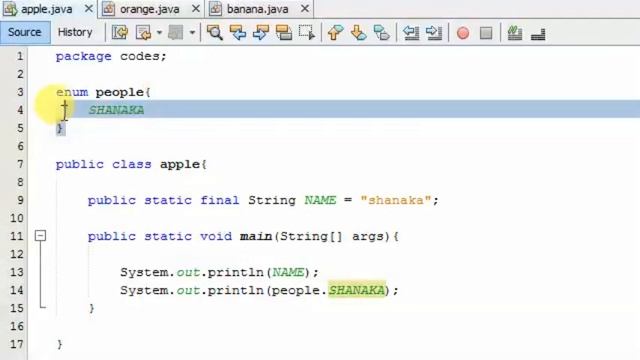Click Find Next Occurrence icon
The image size is (640, 360).
(x=261, y=33)
